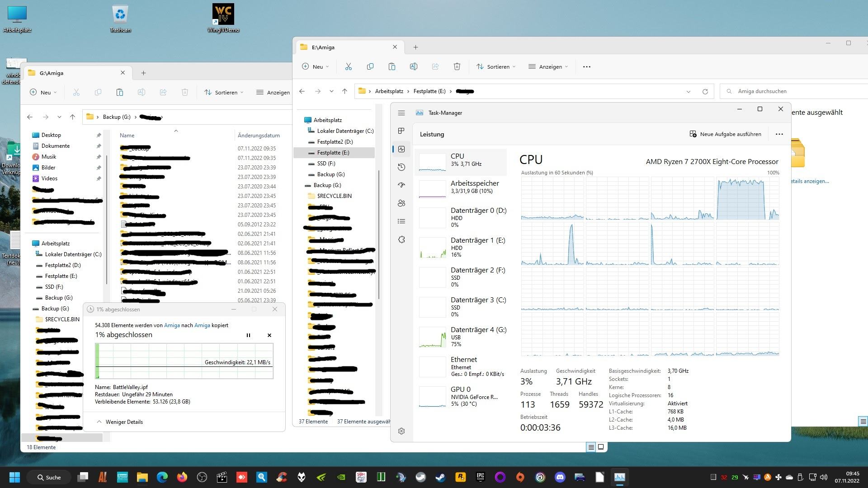Open Neu dropdown in G:\Amiga window
This screenshot has width=868, height=488.
point(43,92)
